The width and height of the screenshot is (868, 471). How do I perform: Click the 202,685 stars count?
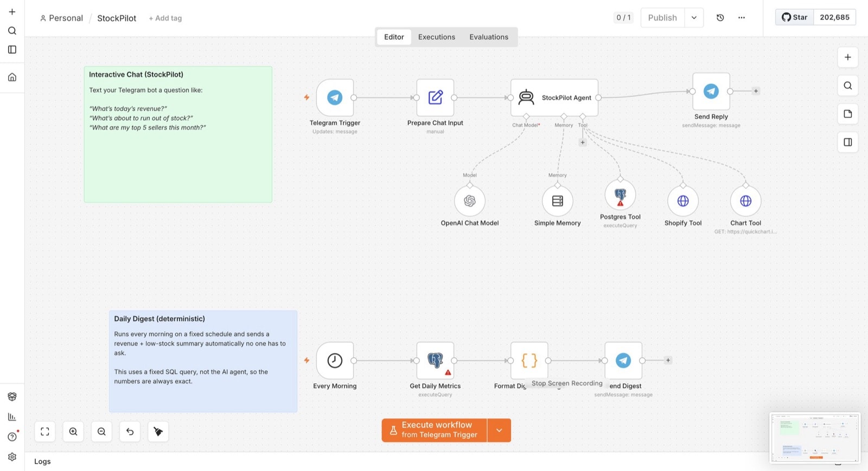(x=834, y=17)
